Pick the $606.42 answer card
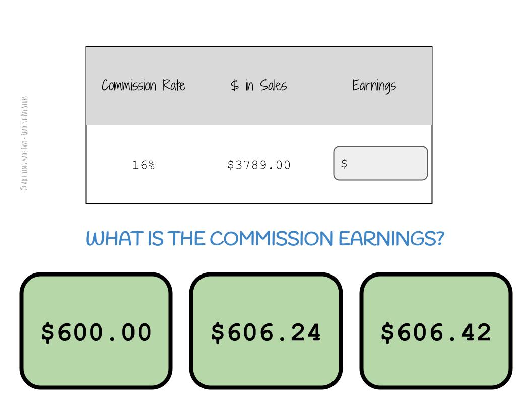 click(435, 331)
